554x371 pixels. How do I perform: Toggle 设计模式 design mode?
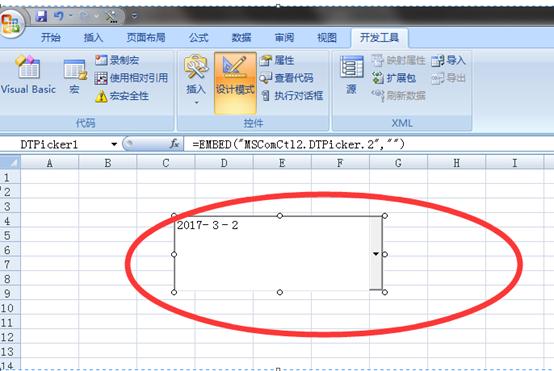coord(235,82)
